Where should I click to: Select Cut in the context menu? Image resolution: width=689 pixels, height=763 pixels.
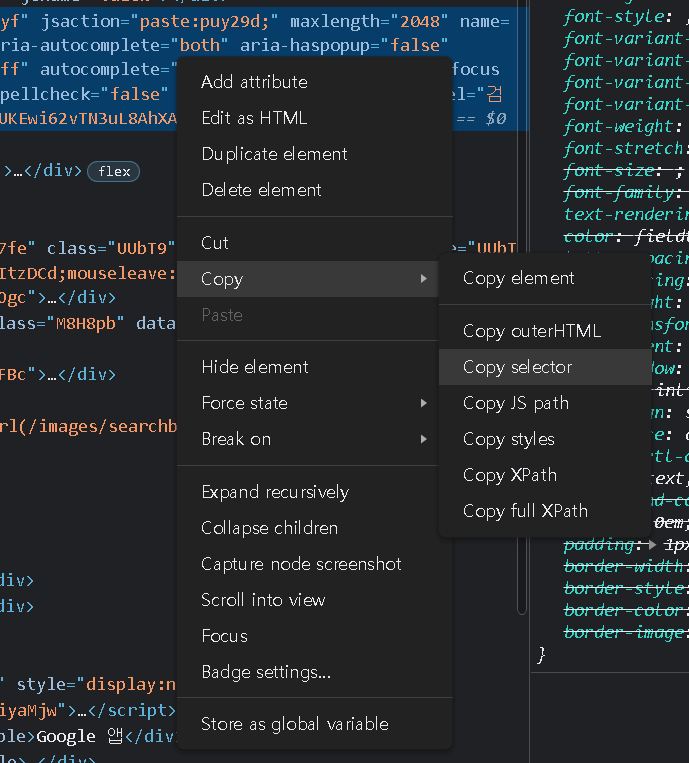tap(314, 243)
